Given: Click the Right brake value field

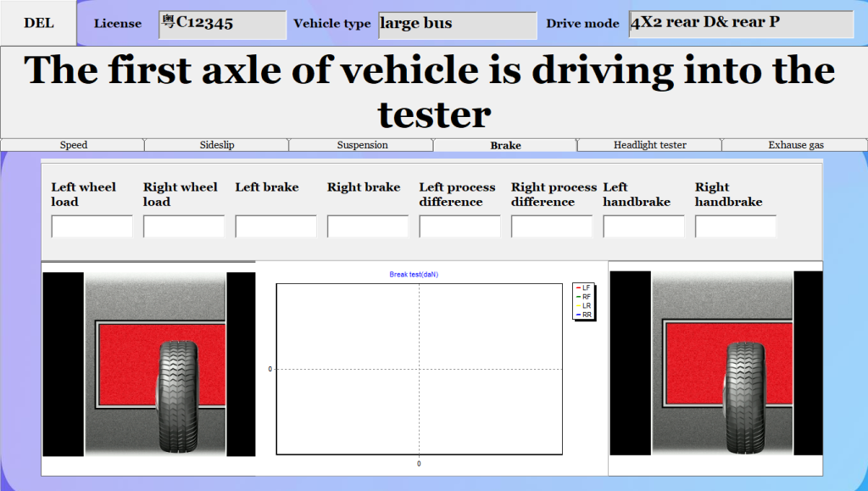Looking at the screenshot, I should click(368, 226).
